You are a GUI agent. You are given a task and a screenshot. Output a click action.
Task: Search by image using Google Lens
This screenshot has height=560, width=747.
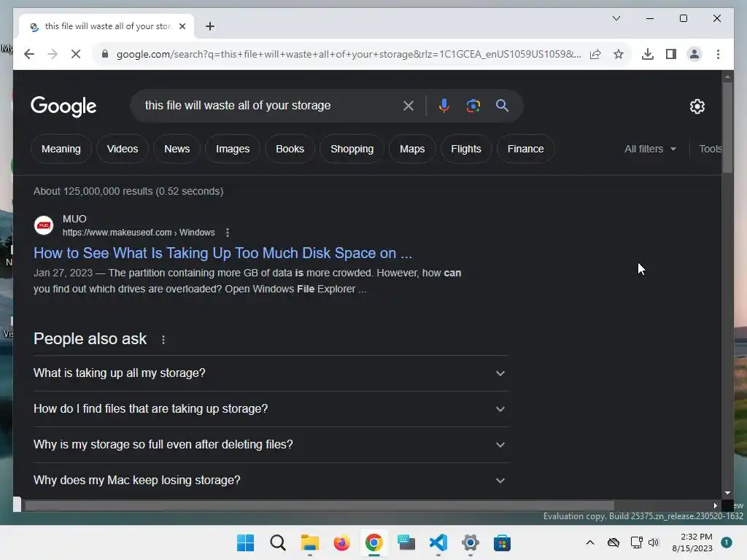coord(473,106)
